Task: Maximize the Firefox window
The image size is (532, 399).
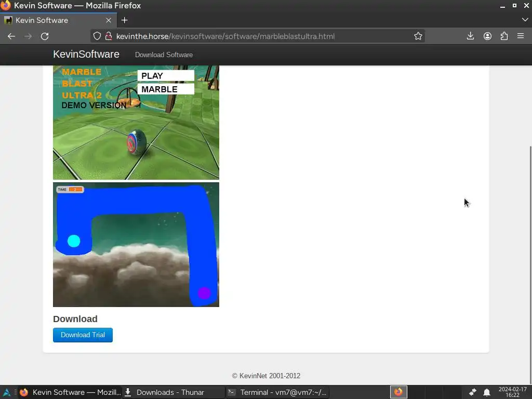Action: click(514, 5)
